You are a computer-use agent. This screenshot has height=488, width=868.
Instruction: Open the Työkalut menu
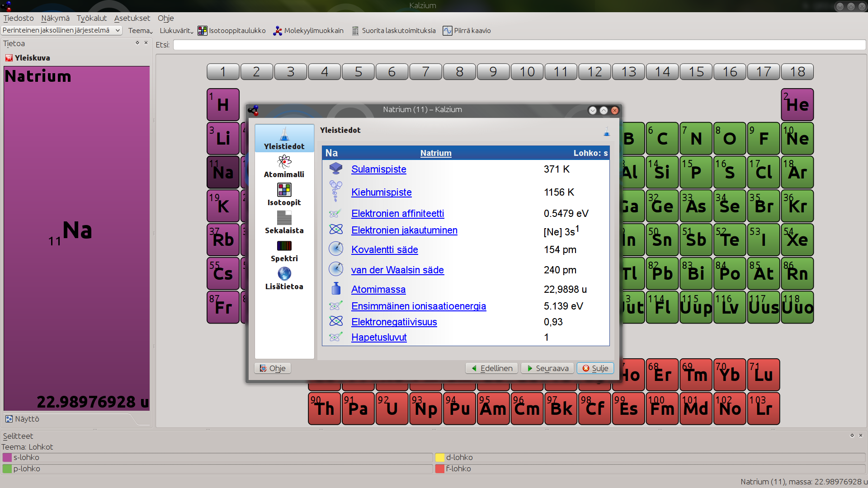click(x=92, y=18)
